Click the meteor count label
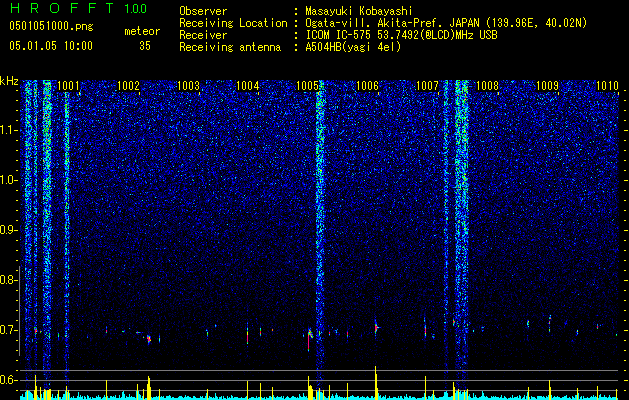Viewport: 629px width, 400px height. [x=142, y=31]
